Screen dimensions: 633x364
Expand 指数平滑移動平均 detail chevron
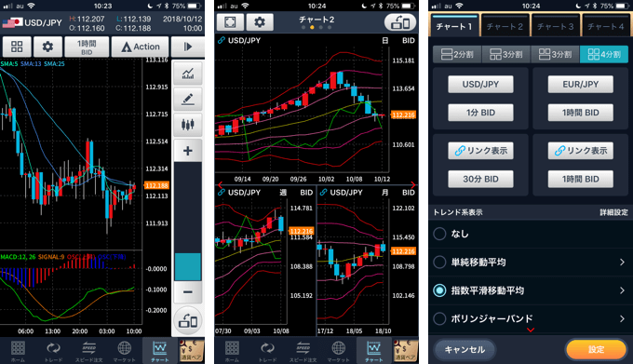(x=622, y=290)
